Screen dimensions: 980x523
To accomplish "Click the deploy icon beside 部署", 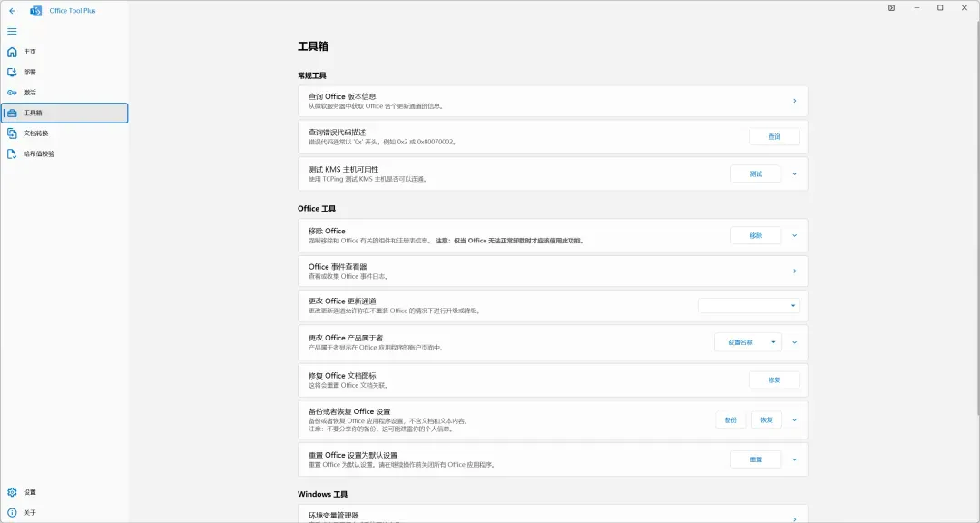I will [x=12, y=72].
